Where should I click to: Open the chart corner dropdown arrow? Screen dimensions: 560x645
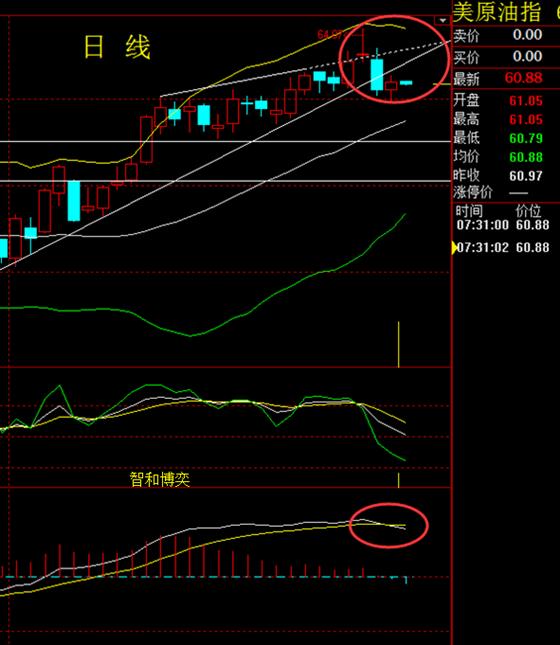coord(443,20)
